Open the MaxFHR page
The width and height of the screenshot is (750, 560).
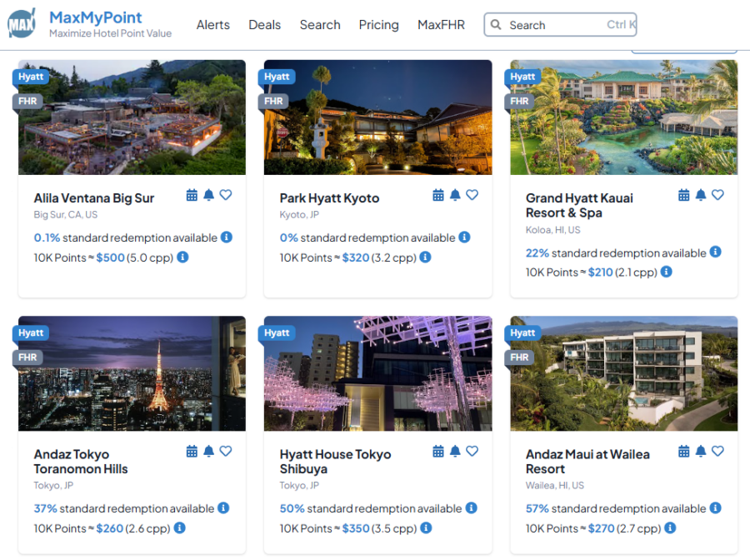pos(441,25)
